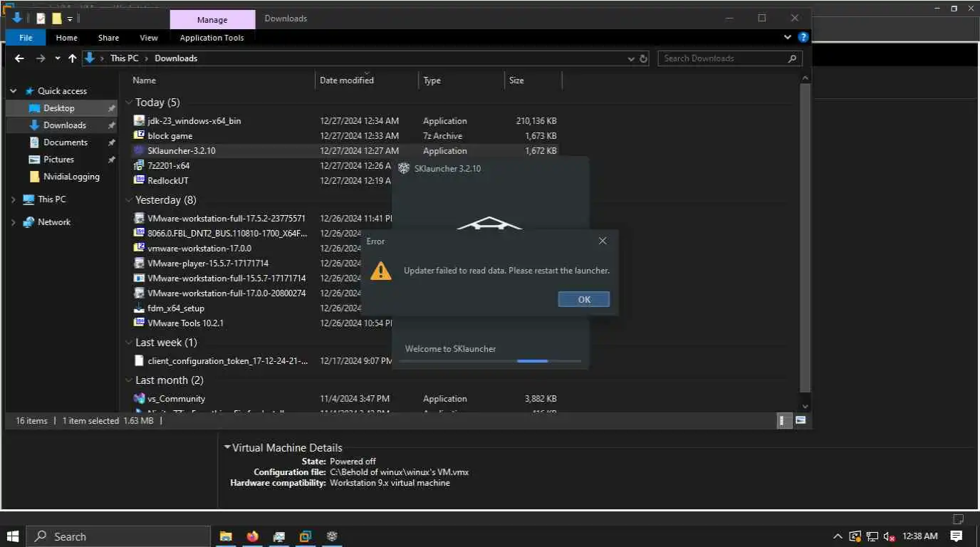The width and height of the screenshot is (980, 547).
Task: Open the Application Tools tab
Action: tap(212, 38)
